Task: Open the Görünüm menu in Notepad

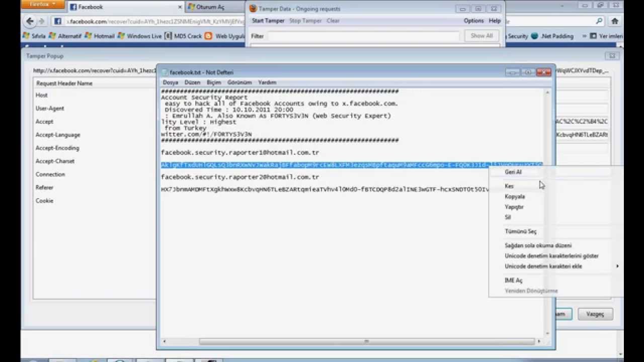Action: (x=239, y=82)
